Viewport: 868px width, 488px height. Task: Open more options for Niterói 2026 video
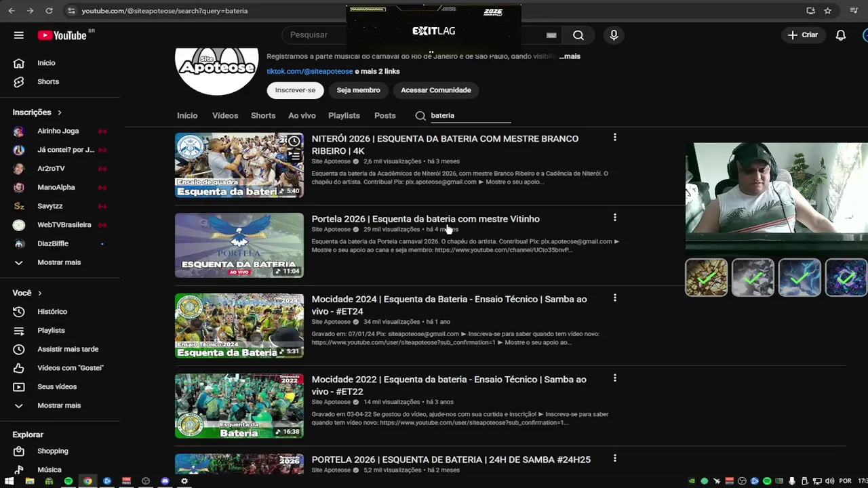(615, 138)
